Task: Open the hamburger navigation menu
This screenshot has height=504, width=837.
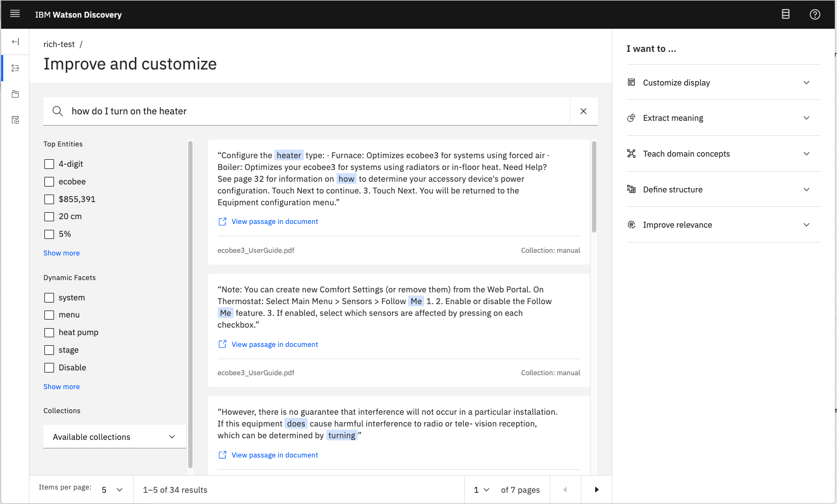Action: tap(15, 14)
